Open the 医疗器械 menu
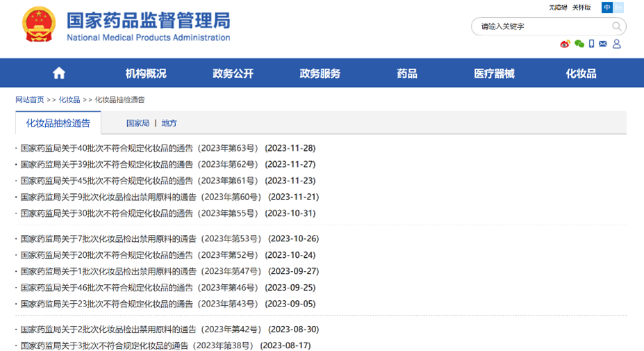Image resolution: width=644 pixels, height=351 pixels. coord(494,73)
